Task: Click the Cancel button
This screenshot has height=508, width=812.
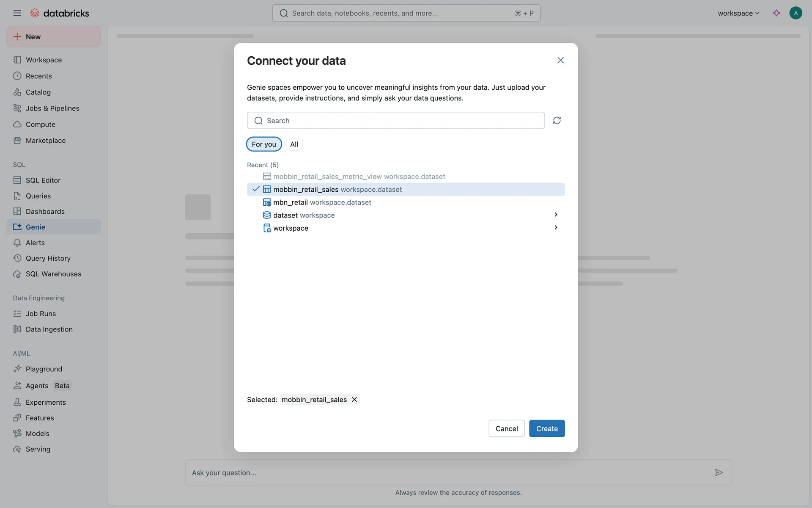Action: point(506,428)
